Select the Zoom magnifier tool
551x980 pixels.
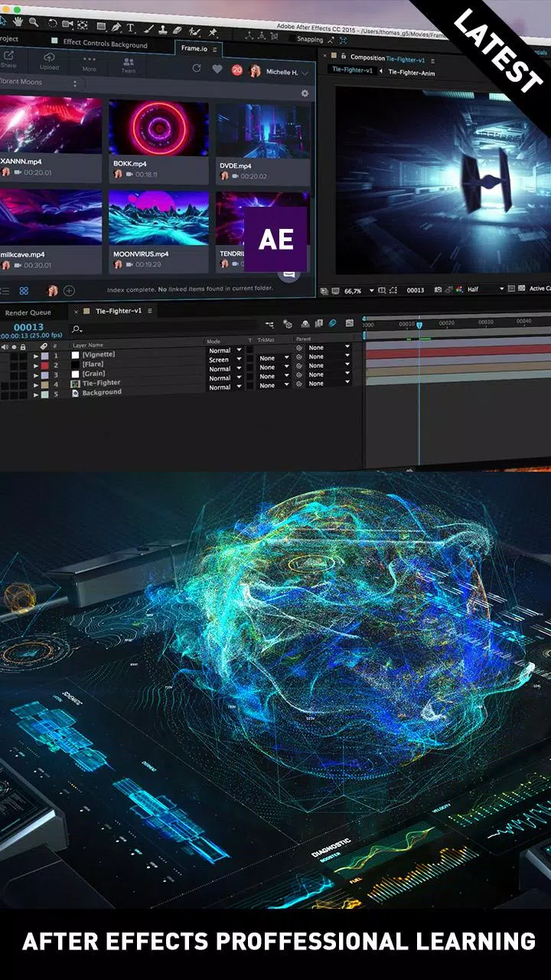pyautogui.click(x=34, y=22)
